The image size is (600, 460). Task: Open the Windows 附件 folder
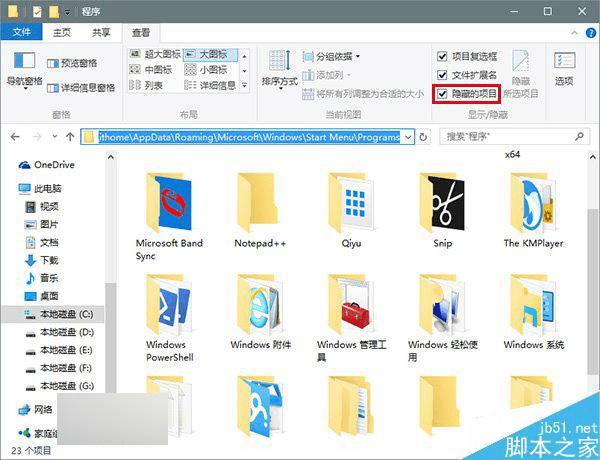(260, 312)
